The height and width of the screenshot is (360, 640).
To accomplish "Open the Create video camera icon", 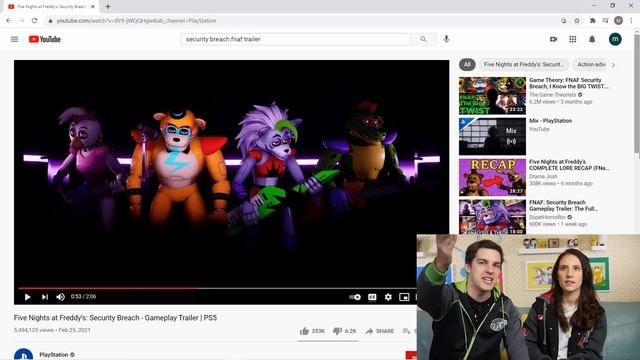I will [x=553, y=39].
